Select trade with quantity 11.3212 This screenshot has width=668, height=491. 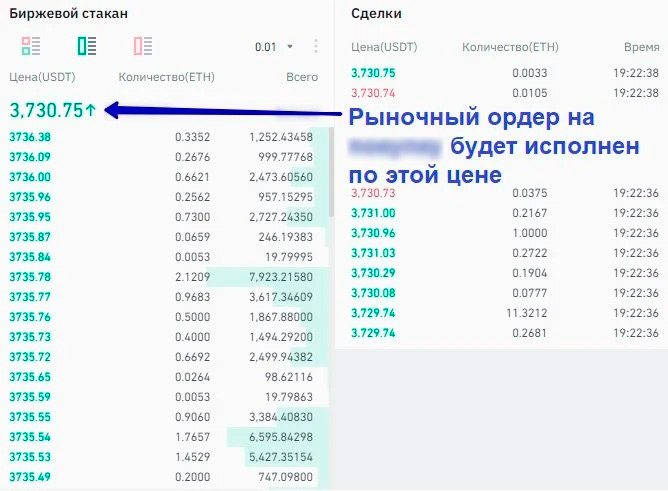(505, 313)
